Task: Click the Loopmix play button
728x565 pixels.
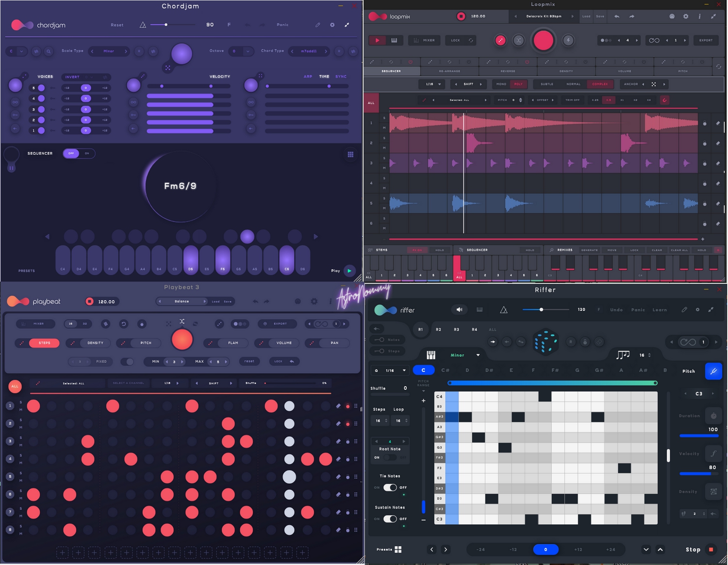Action: (x=377, y=40)
